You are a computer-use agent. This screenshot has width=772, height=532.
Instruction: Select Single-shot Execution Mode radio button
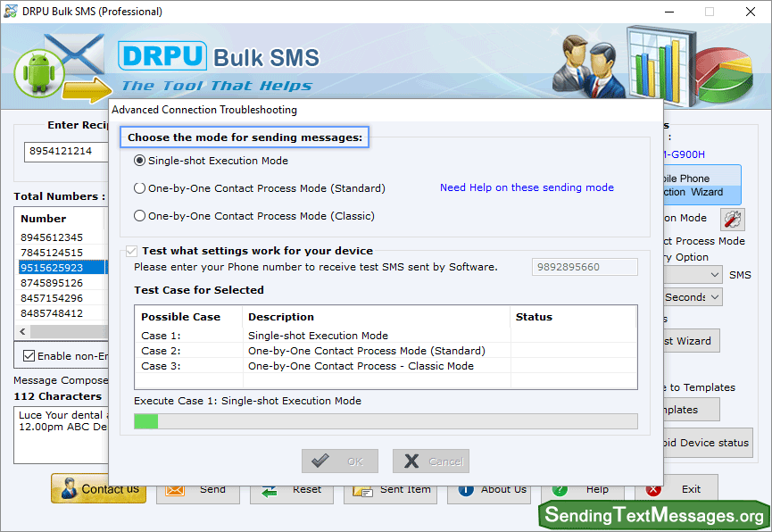pos(139,161)
